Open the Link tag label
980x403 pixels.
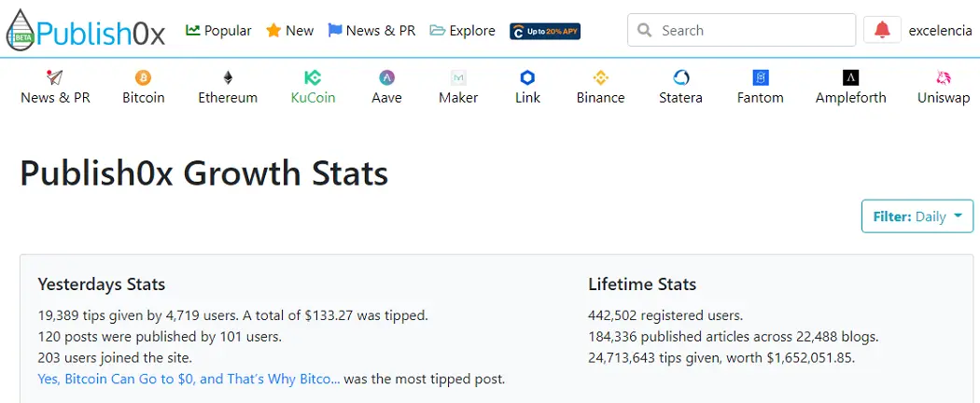527,98
